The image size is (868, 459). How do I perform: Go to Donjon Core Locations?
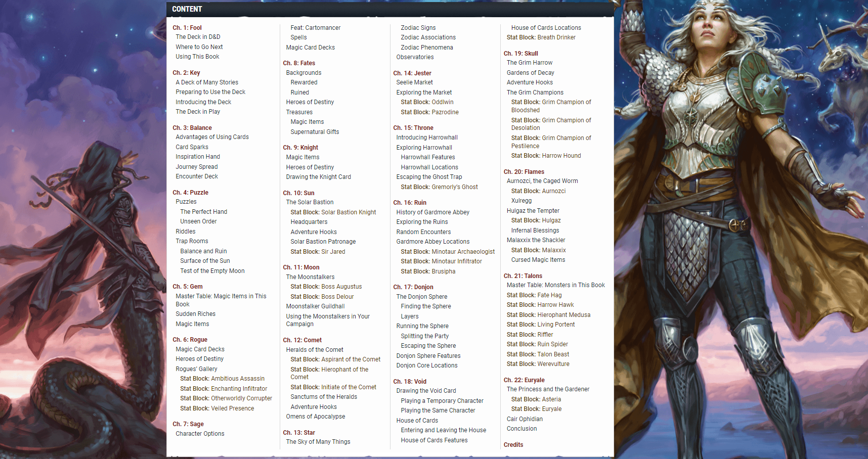[x=426, y=365]
